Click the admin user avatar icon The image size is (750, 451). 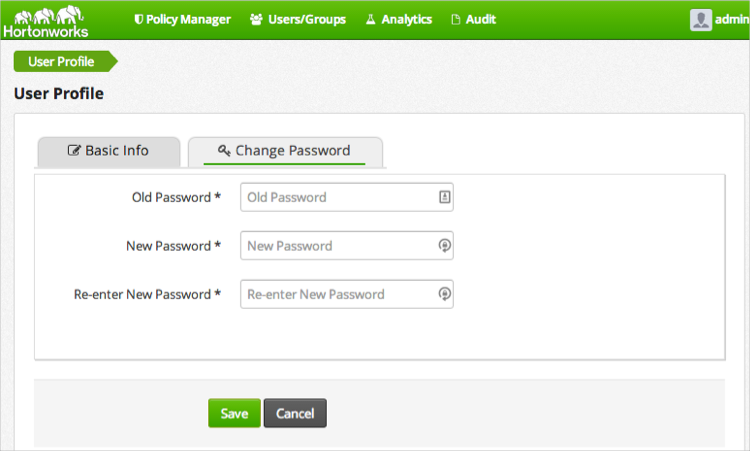(x=700, y=20)
